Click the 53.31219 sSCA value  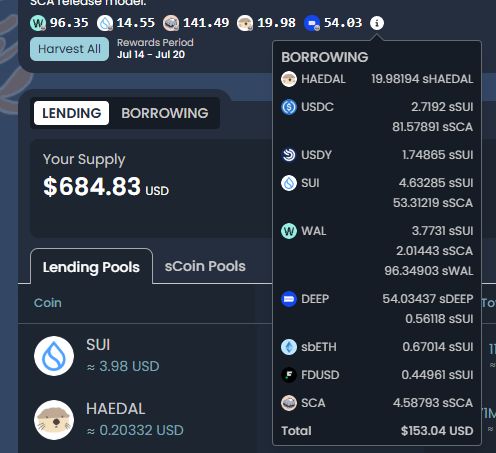tap(433, 203)
